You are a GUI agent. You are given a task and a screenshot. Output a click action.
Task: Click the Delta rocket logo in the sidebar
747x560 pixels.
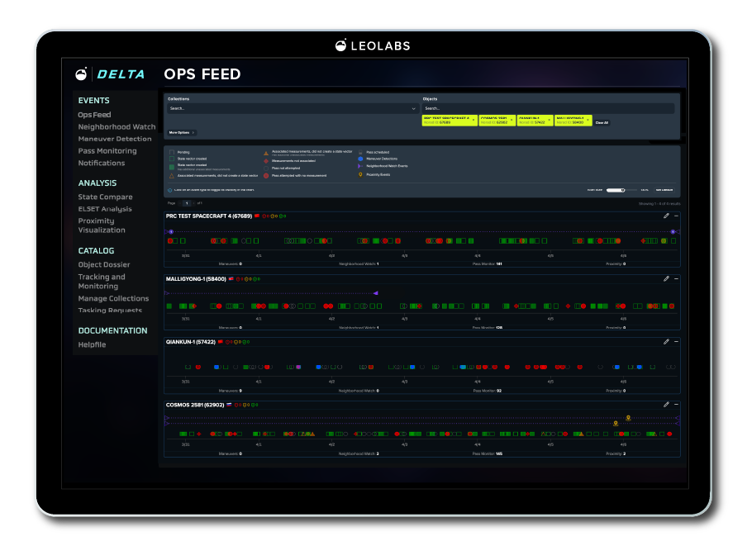click(80, 74)
